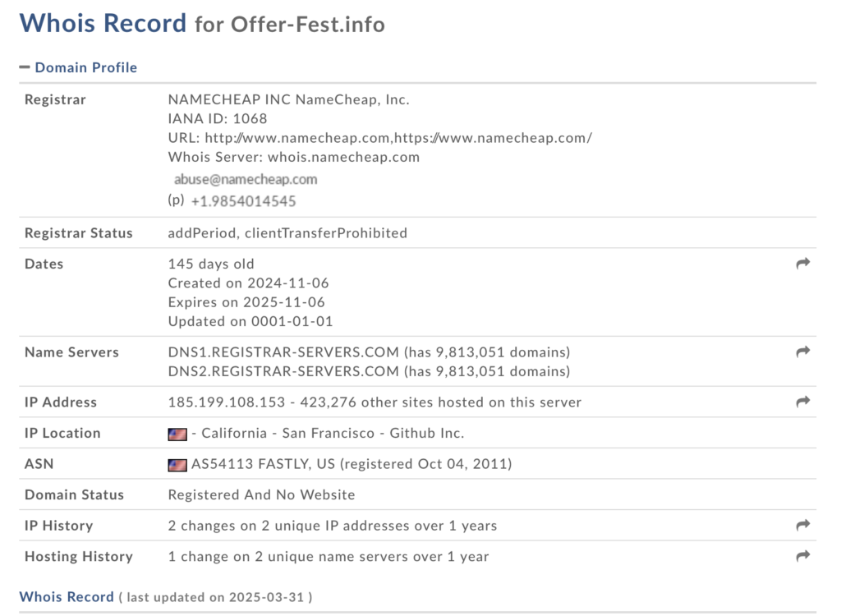Open the IP History arrow icon
841x616 pixels.
[x=802, y=525]
